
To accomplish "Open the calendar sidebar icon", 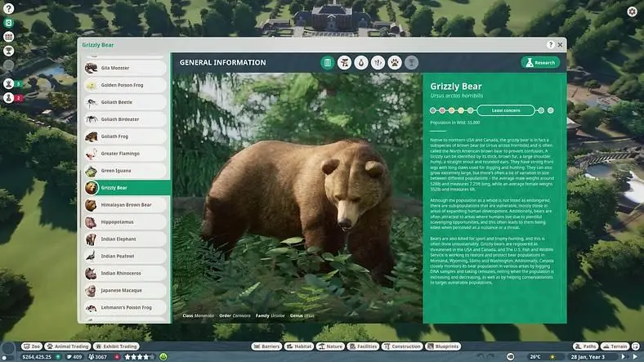I will click(9, 37).
